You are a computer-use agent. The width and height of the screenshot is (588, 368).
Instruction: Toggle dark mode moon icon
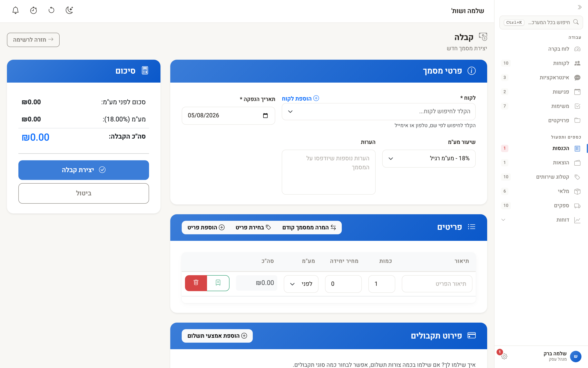[x=69, y=10]
